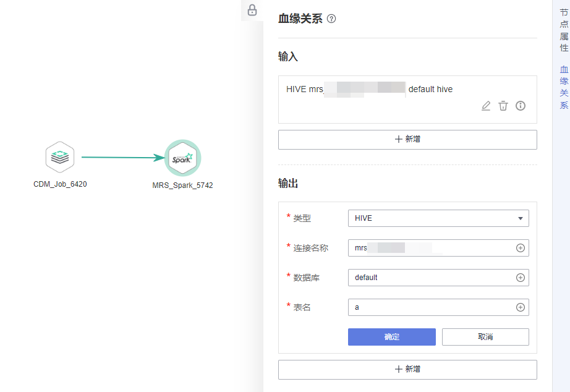Viewport: 570px width, 392px height.
Task: Click plus icon in 表名 field
Action: pyautogui.click(x=521, y=307)
